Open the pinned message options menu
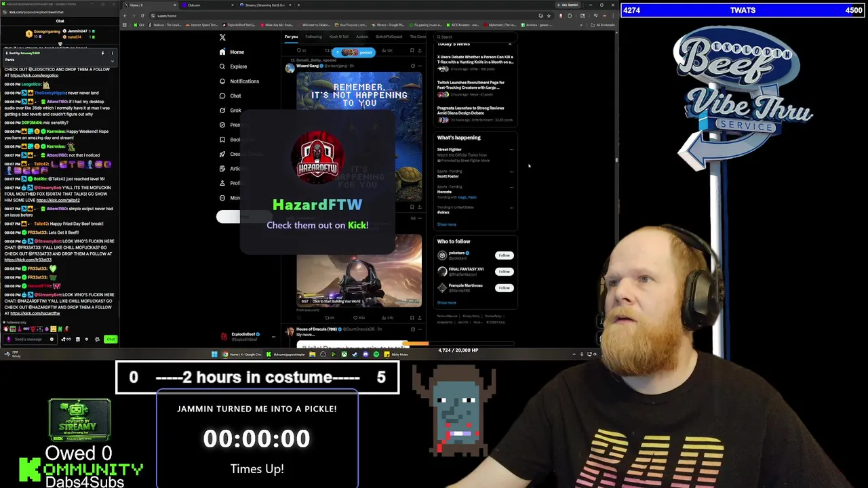 click(113, 53)
